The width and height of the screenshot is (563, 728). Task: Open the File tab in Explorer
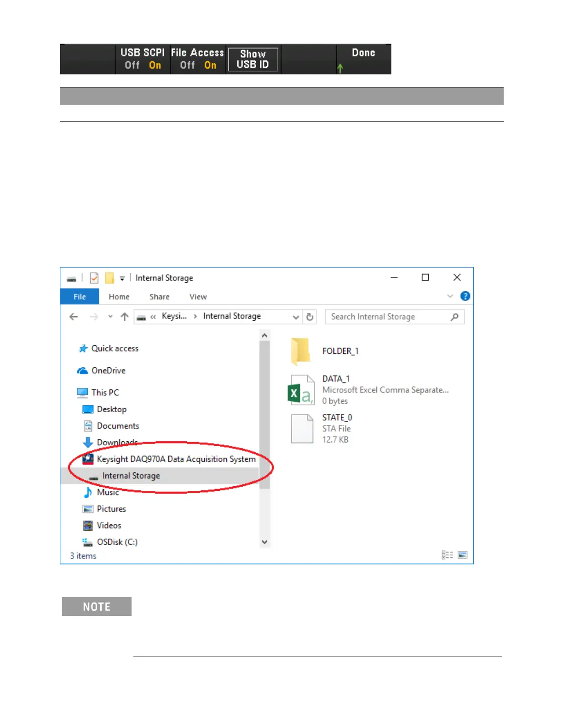tap(80, 296)
